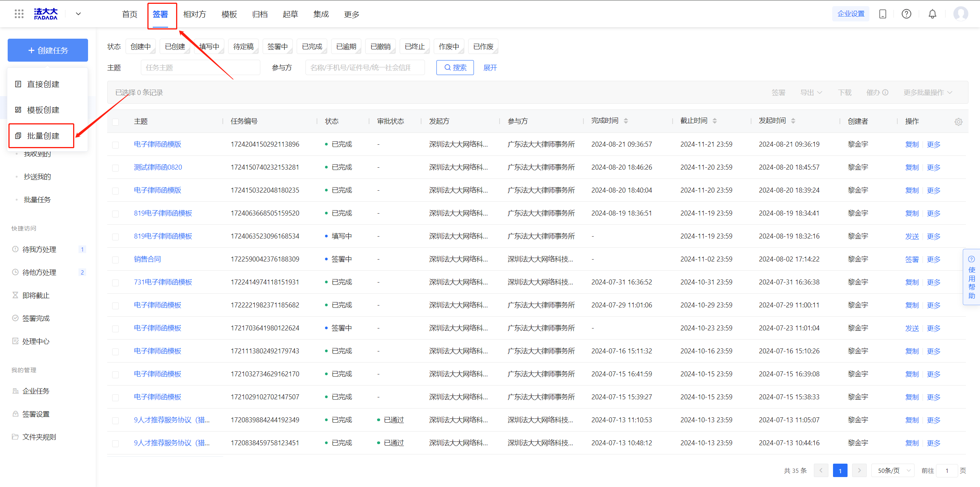The width and height of the screenshot is (980, 487).
Task: Click the 签署设置 lock icon
Action: pyautogui.click(x=15, y=414)
